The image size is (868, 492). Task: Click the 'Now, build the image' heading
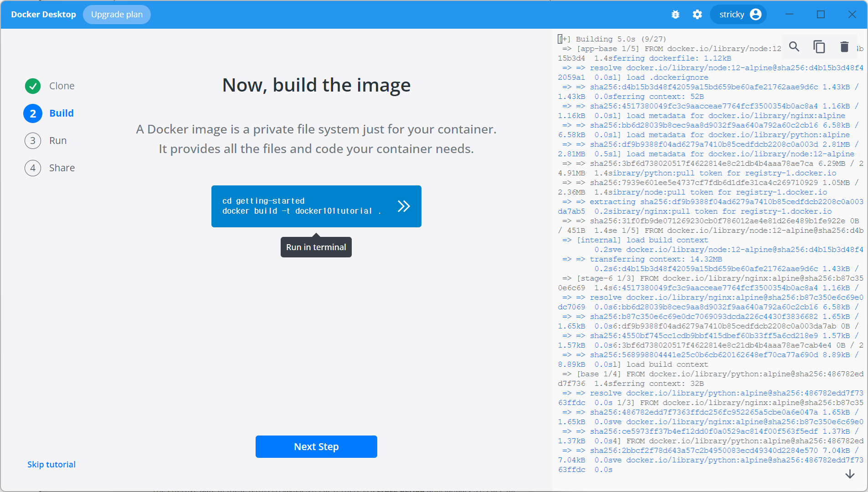click(x=316, y=85)
